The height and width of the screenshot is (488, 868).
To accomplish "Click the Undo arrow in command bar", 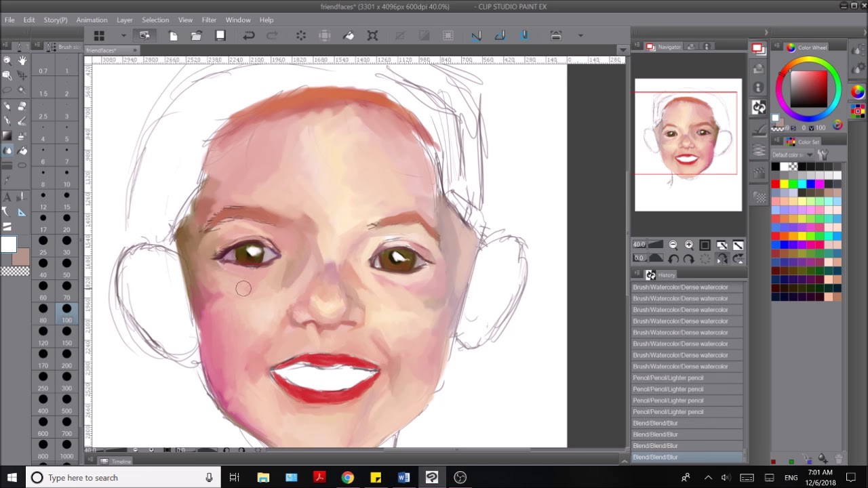I will click(x=249, y=35).
